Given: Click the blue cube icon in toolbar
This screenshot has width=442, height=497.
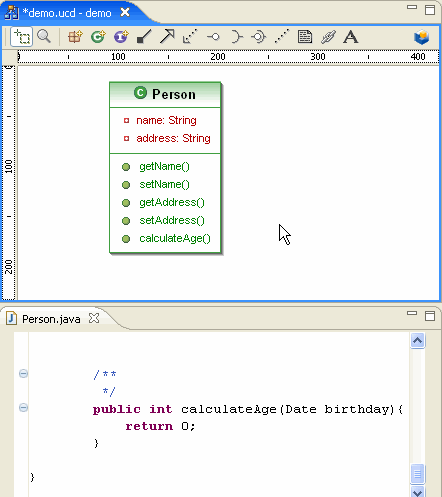Looking at the screenshot, I should point(421,37).
